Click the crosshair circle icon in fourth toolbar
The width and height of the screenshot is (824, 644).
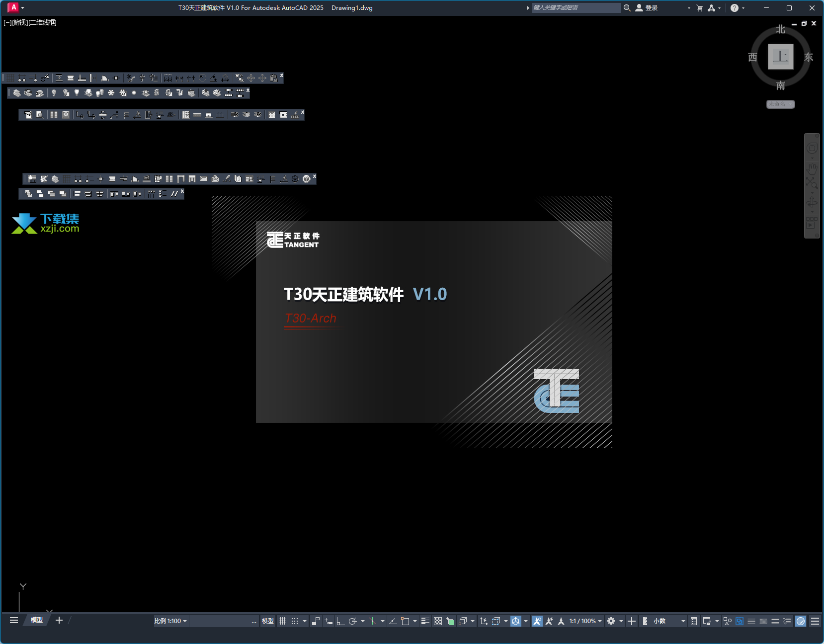[295, 179]
